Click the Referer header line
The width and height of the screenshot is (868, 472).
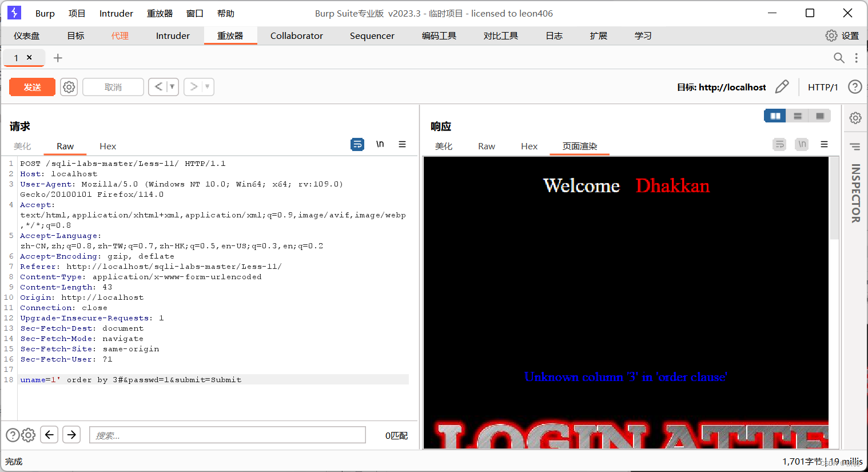[151, 267]
